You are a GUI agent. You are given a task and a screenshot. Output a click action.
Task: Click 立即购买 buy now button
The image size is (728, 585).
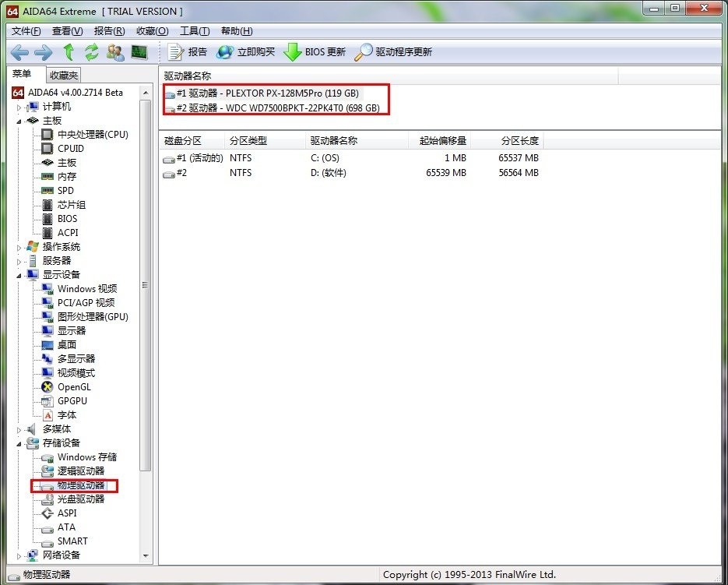[246, 52]
